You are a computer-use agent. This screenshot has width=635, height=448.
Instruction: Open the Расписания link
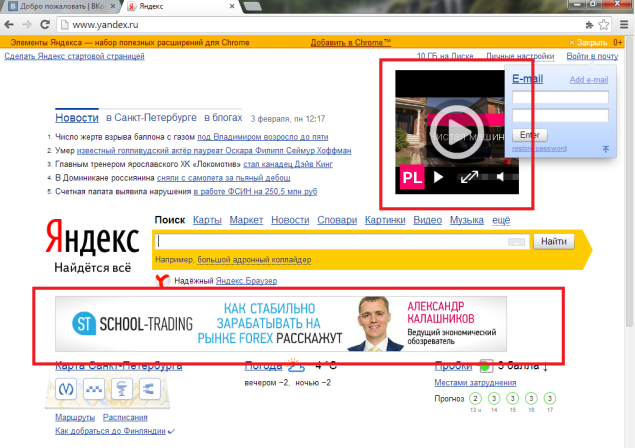point(125,417)
